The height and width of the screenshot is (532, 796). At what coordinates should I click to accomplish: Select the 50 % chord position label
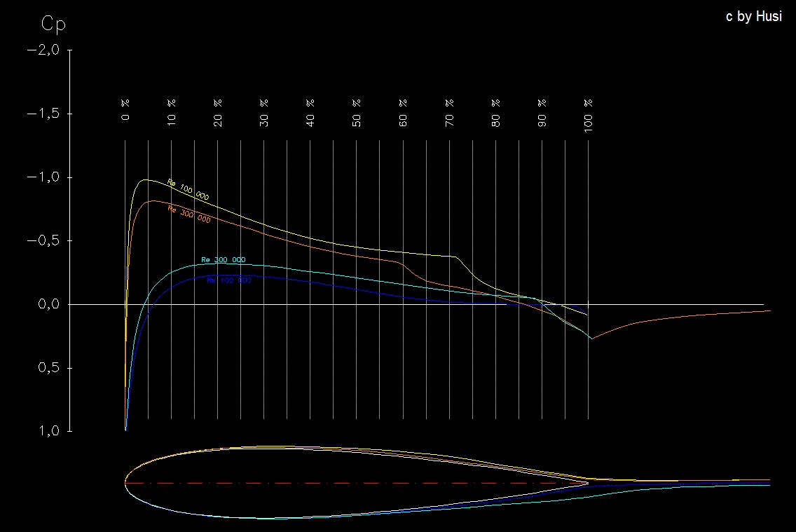(357, 111)
